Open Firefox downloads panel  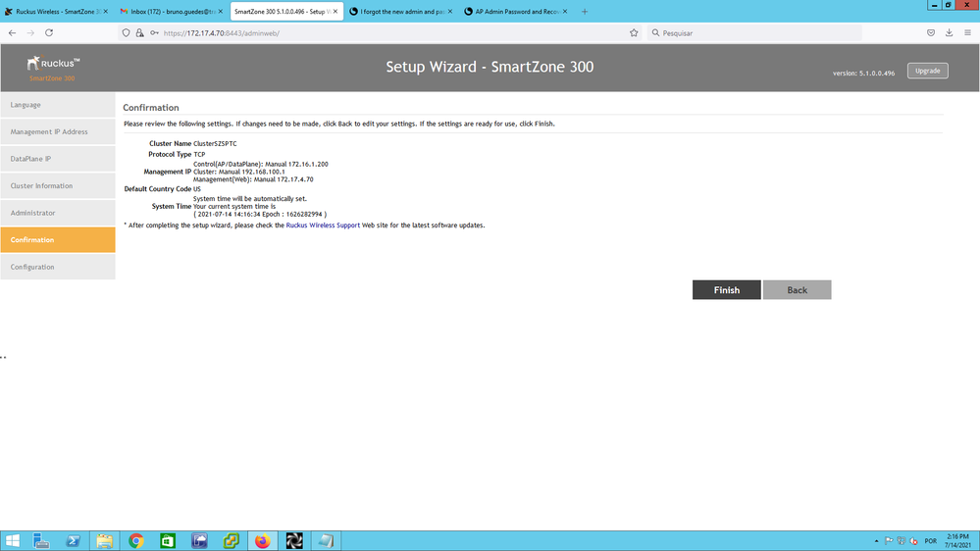pyautogui.click(x=949, y=32)
